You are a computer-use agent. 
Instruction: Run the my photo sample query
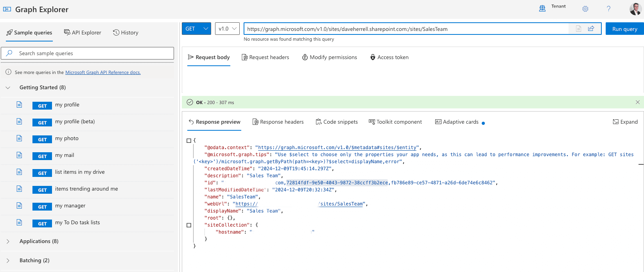tap(42, 139)
